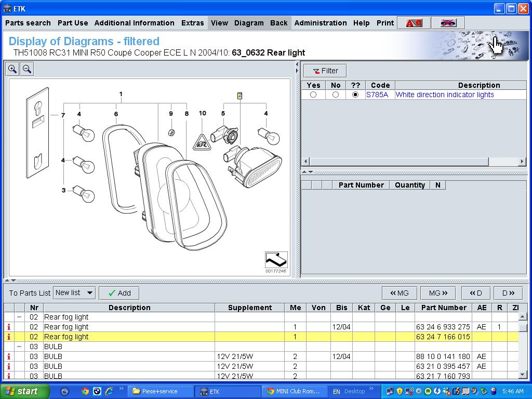Click the zoom in magnifier icon
Image resolution: width=532 pixels, height=399 pixels.
(12, 69)
